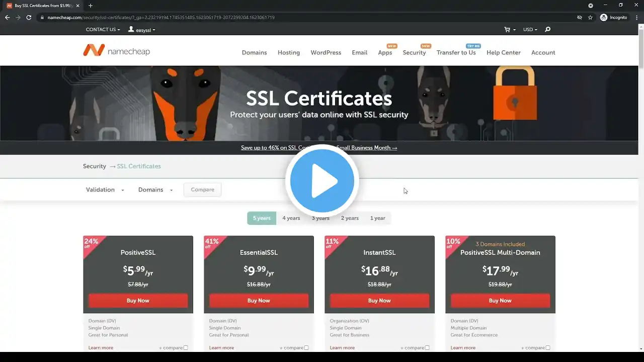Click the search magnifier icon
Screen dimensions: 644x362
(x=548, y=30)
